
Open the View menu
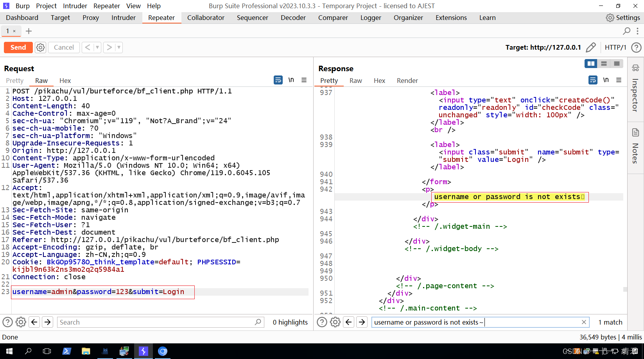tap(133, 6)
